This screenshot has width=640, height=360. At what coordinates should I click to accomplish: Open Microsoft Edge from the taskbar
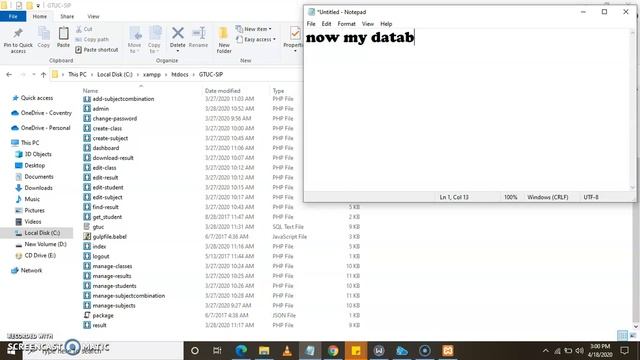click(241, 350)
